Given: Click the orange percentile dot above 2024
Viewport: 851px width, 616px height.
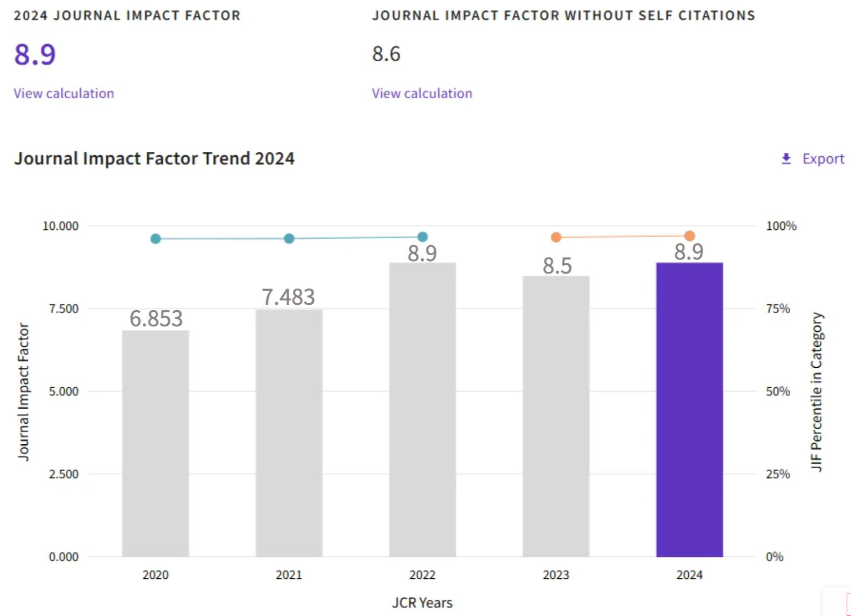Looking at the screenshot, I should click(x=689, y=236).
